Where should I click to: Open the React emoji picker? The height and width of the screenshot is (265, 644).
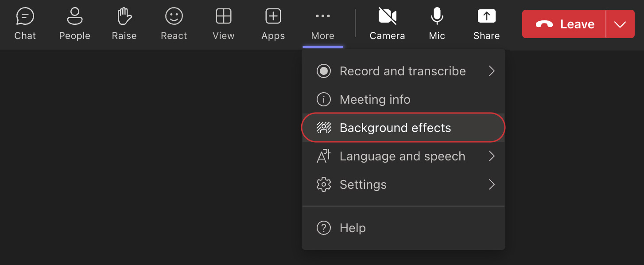[174, 22]
